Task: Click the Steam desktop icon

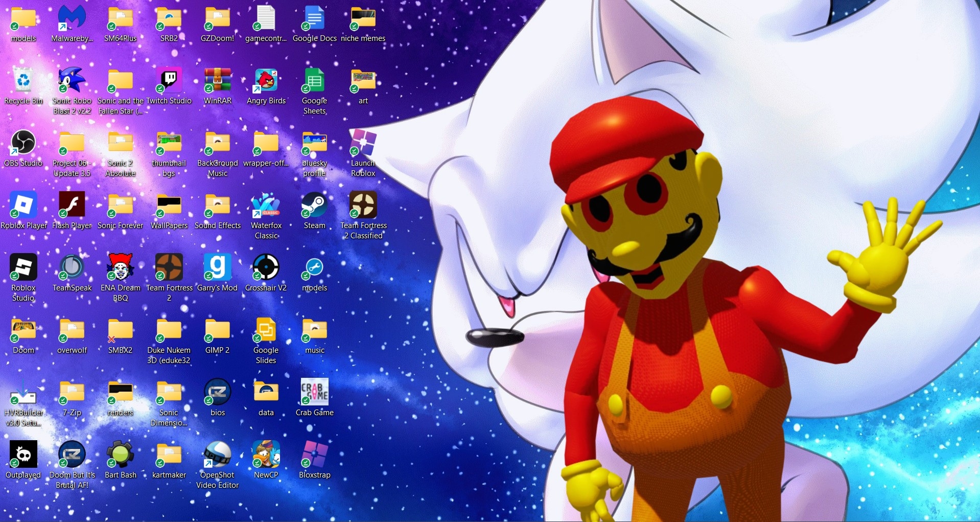Action: pos(314,206)
